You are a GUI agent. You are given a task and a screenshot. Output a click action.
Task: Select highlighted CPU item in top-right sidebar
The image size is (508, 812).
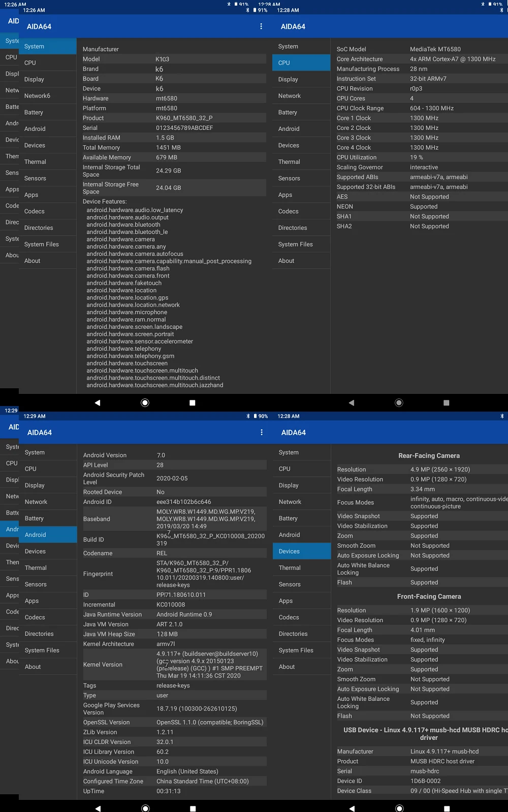[302, 63]
